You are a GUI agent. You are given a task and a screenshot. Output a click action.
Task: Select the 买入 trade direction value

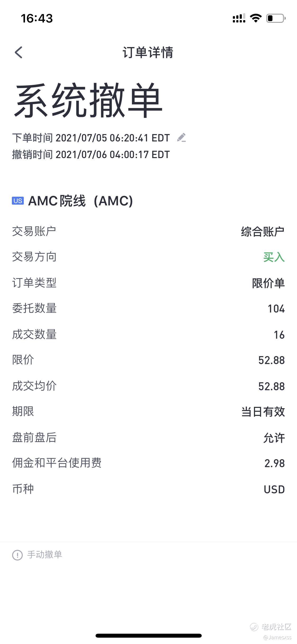[x=274, y=257]
